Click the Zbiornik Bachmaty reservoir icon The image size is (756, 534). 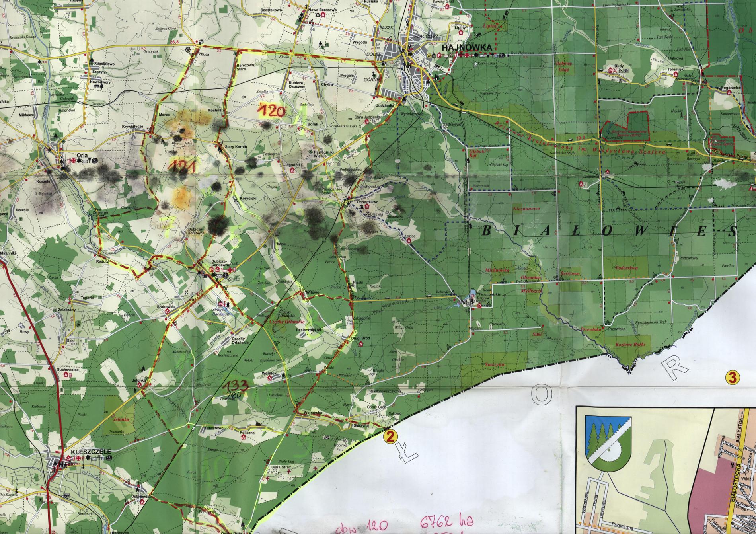[220, 304]
